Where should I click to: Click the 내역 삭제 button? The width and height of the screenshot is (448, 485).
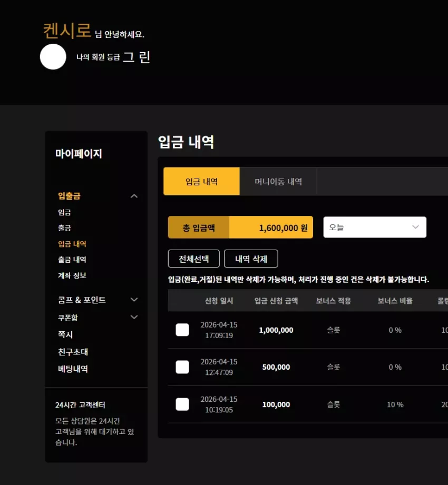[251, 259]
